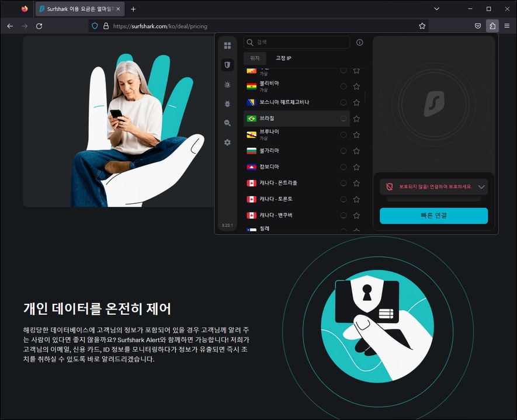Favorite the 브라질 location star
This screenshot has width=517, height=420.
(x=356, y=119)
